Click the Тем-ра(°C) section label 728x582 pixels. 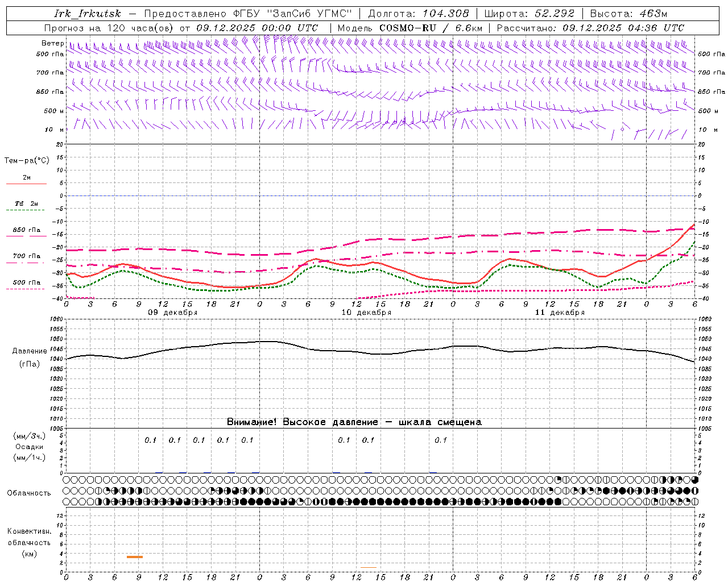(x=27, y=161)
